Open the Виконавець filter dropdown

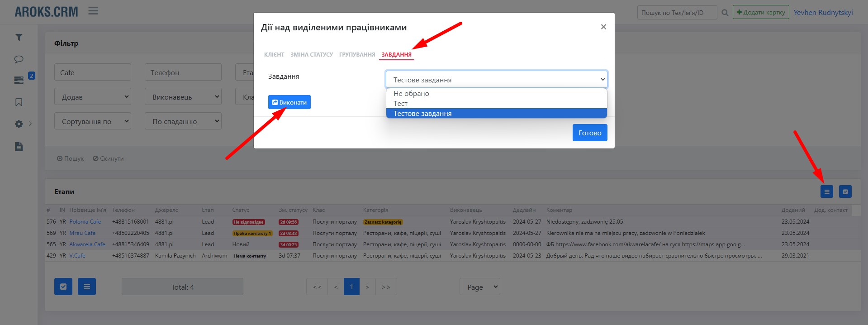[183, 96]
